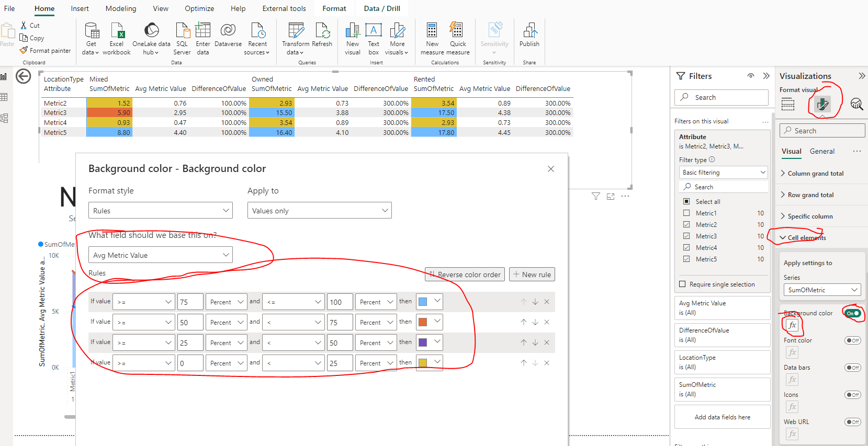Open OneLake data hub
The image size is (868, 446).
151,39
